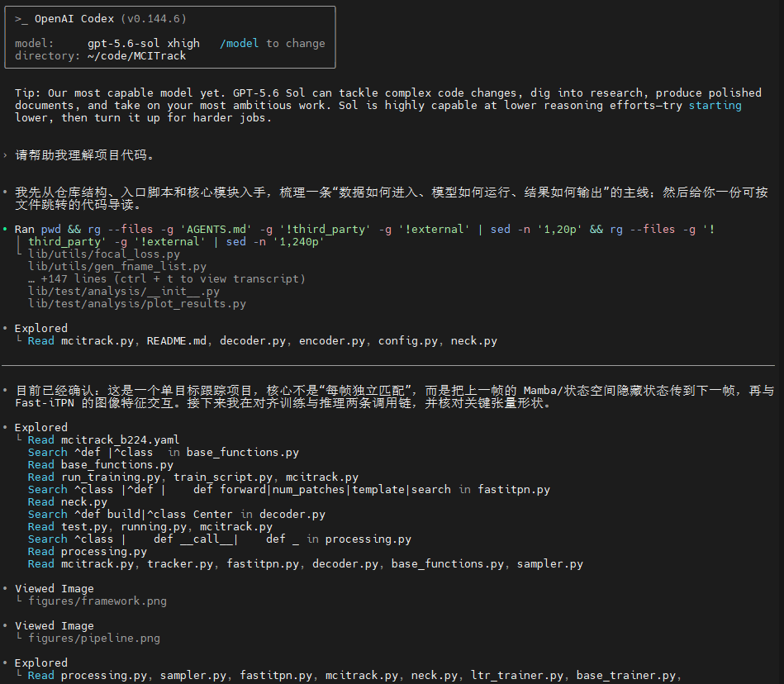Click the prompt chevron before the user message
784x684 pixels.
(x=5, y=155)
